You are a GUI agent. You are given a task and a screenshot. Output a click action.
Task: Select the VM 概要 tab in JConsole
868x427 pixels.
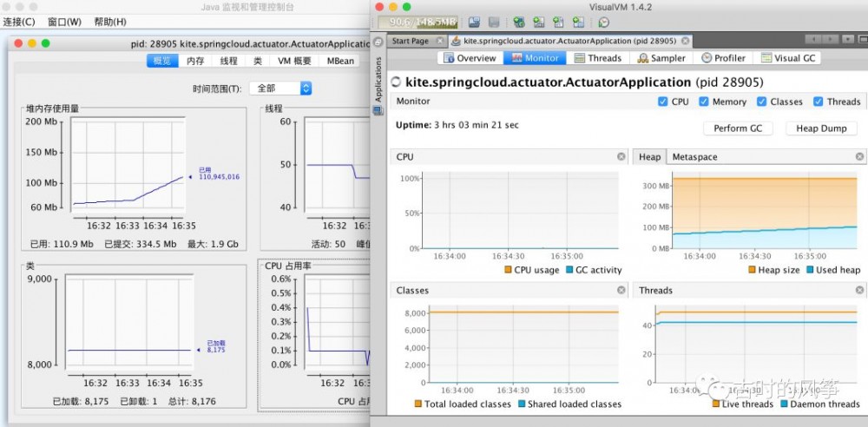294,61
